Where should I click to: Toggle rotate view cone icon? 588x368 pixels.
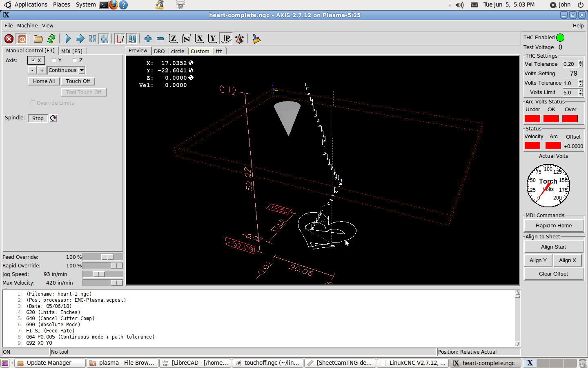(240, 39)
